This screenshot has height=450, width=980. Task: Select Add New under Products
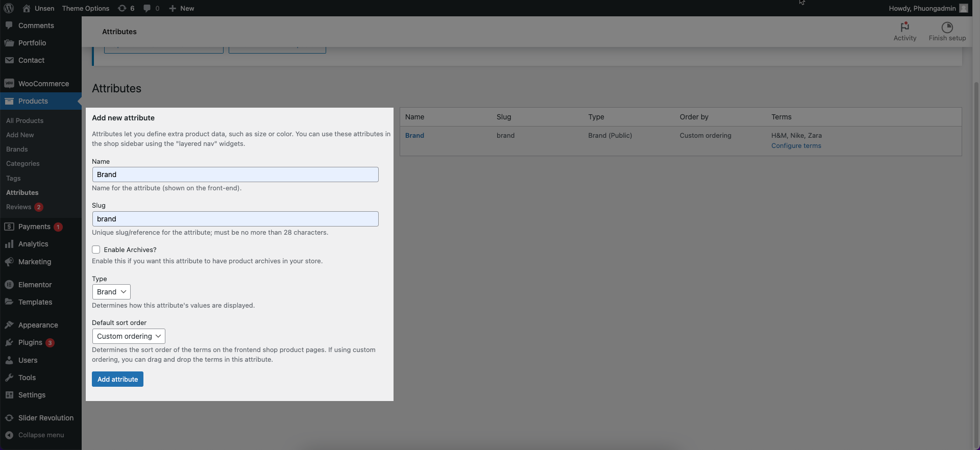[20, 135]
